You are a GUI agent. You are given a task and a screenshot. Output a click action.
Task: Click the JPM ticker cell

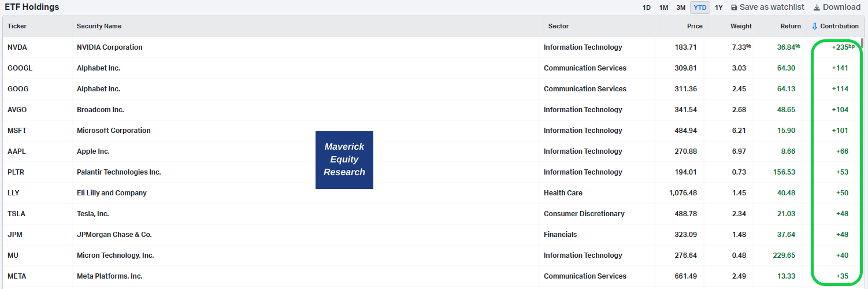pyautogui.click(x=15, y=235)
